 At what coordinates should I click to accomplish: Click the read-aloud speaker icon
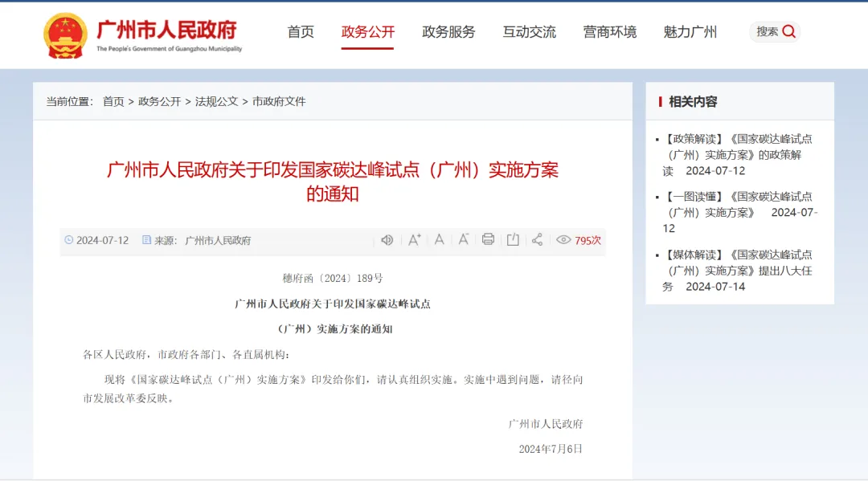(387, 239)
